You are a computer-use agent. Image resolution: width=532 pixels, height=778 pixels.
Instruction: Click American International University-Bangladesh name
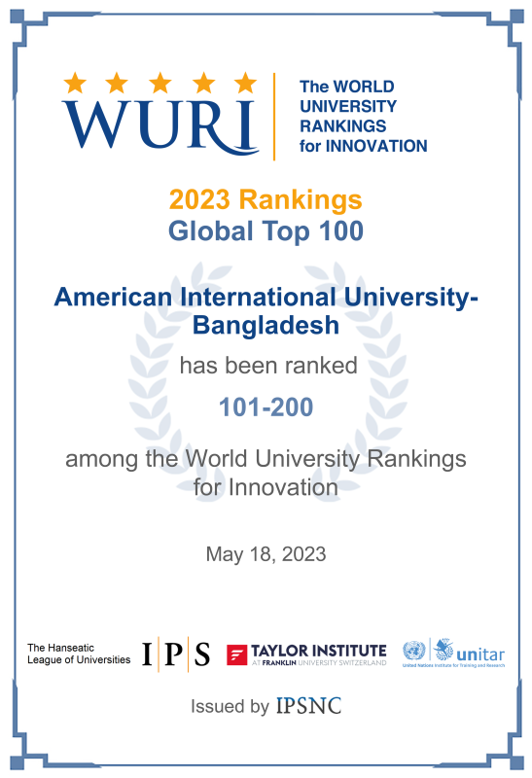[266, 311]
